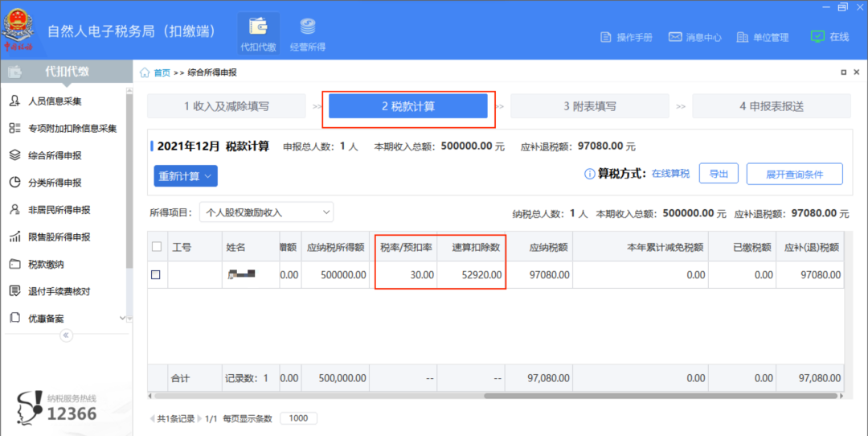Click the 每页显示条数 field showing 1000
Image resolution: width=868 pixels, height=436 pixels.
pos(298,418)
